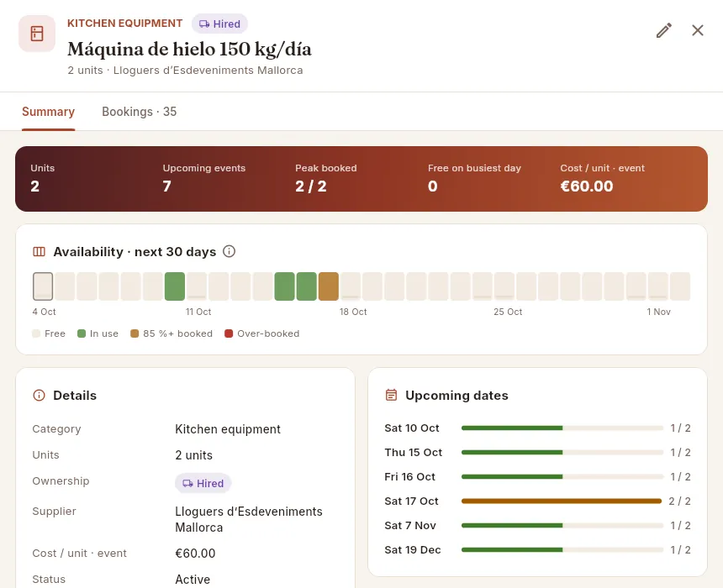Viewport: 723px width, 588px height.
Task: Click the "KITCHEN EQUIPMENT" header label
Action: [125, 24]
